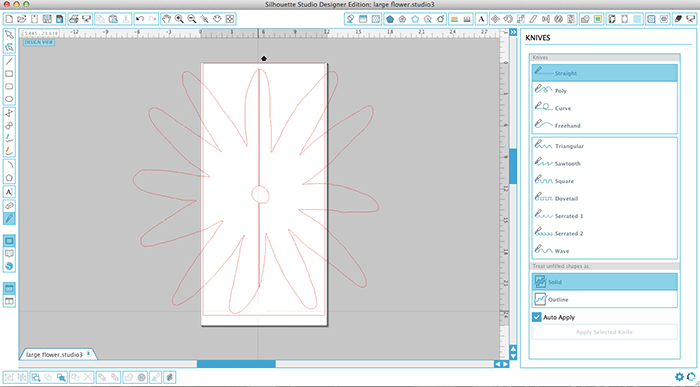Switch to single design view layout icon
Viewport: 700px width, 387px height.
click(x=9, y=288)
